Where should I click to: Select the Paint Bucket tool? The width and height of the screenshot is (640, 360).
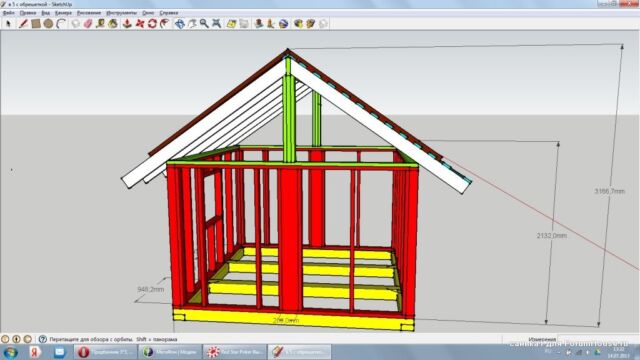coord(113,24)
